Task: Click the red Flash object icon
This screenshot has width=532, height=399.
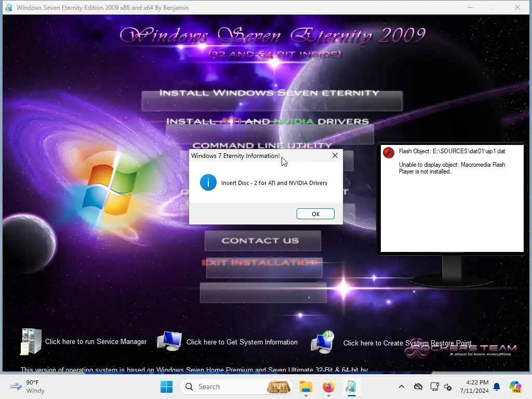Action: (389, 153)
